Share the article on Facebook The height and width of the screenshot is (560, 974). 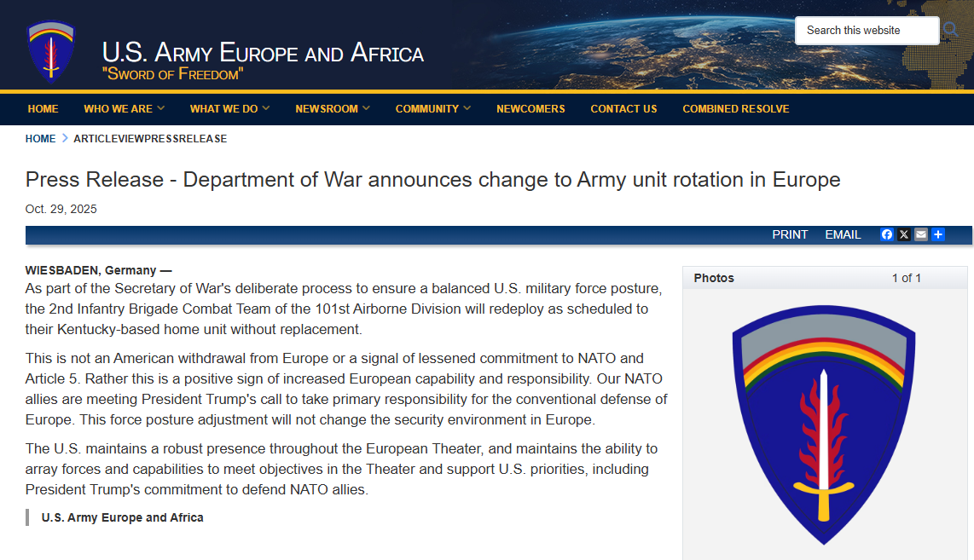pos(887,234)
